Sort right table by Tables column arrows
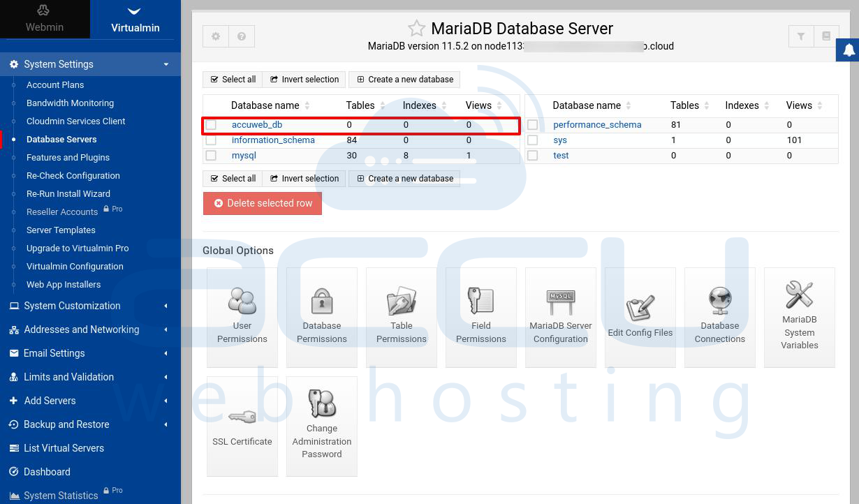This screenshot has height=504, width=859. [707, 105]
